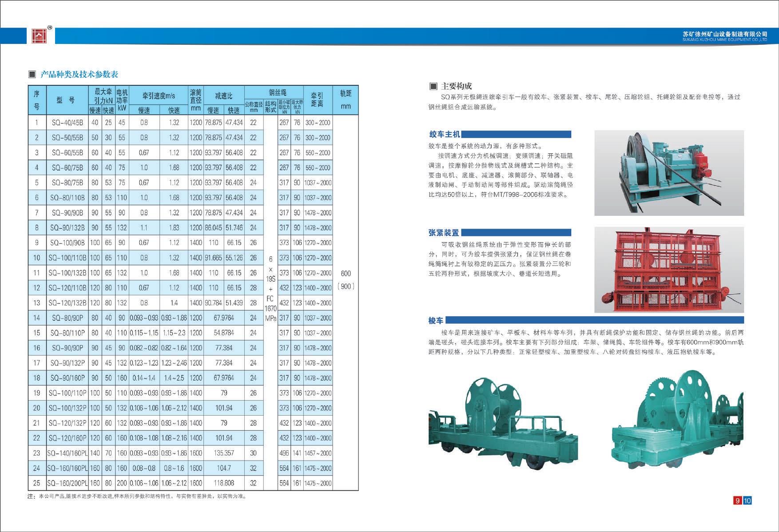Viewport: 779px width, 532px height.
Task: Select the model cell SQ-50/55B
Action: 67,138
